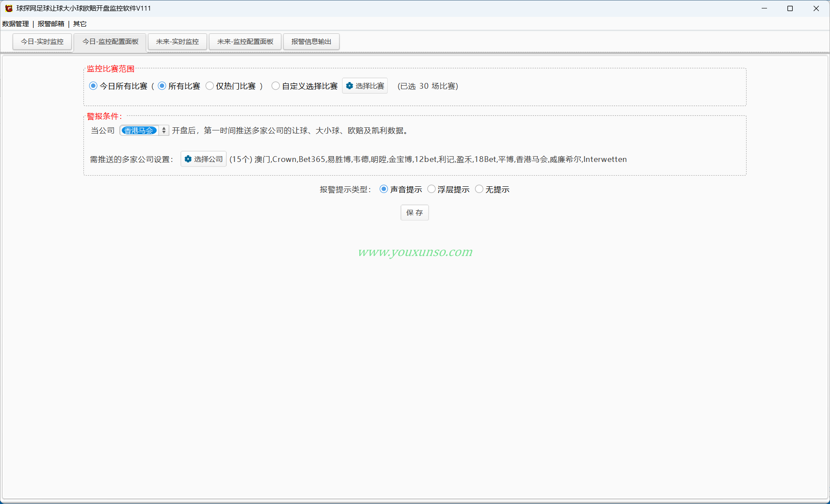Switch to the 报警信息输出 tab
The height and width of the screenshot is (504, 830).
[311, 42]
